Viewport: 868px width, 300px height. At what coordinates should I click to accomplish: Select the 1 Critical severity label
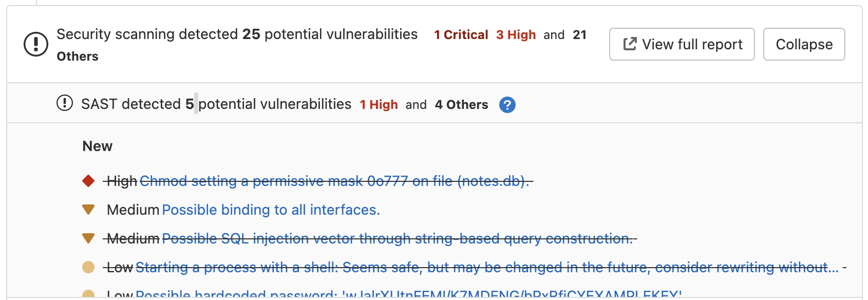461,35
